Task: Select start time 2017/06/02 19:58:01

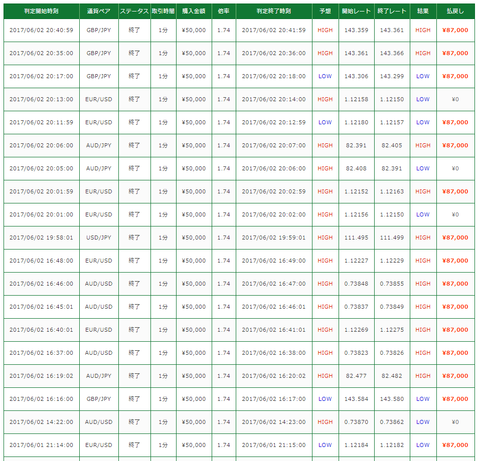Action: (x=41, y=238)
